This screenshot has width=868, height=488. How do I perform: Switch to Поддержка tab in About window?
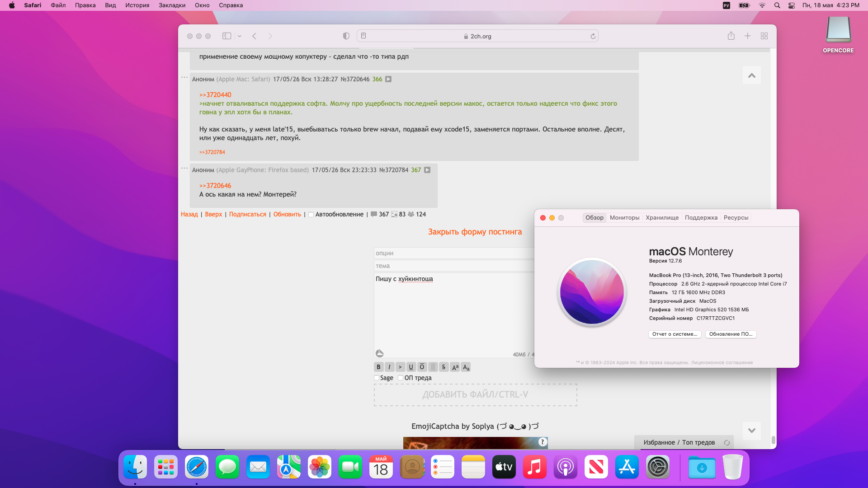coord(701,218)
